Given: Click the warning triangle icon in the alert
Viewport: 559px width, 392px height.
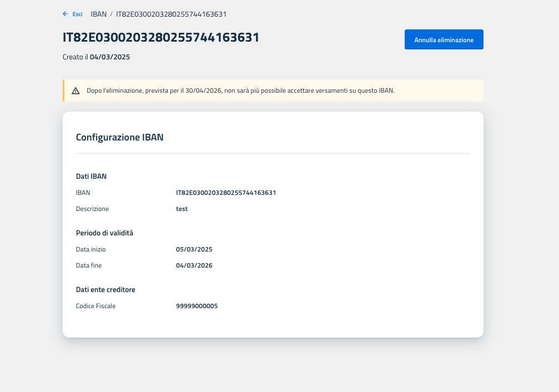Looking at the screenshot, I should pos(75,91).
